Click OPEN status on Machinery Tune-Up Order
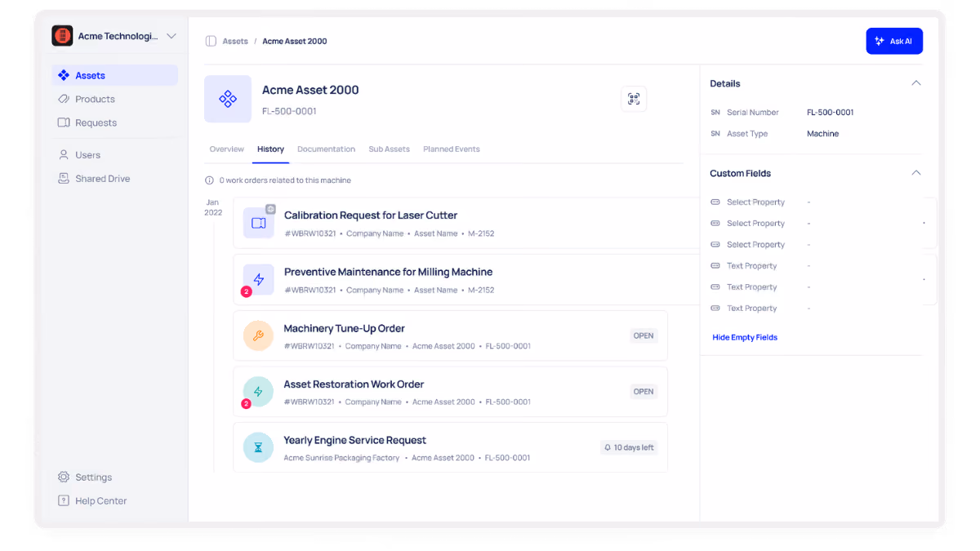 [644, 335]
